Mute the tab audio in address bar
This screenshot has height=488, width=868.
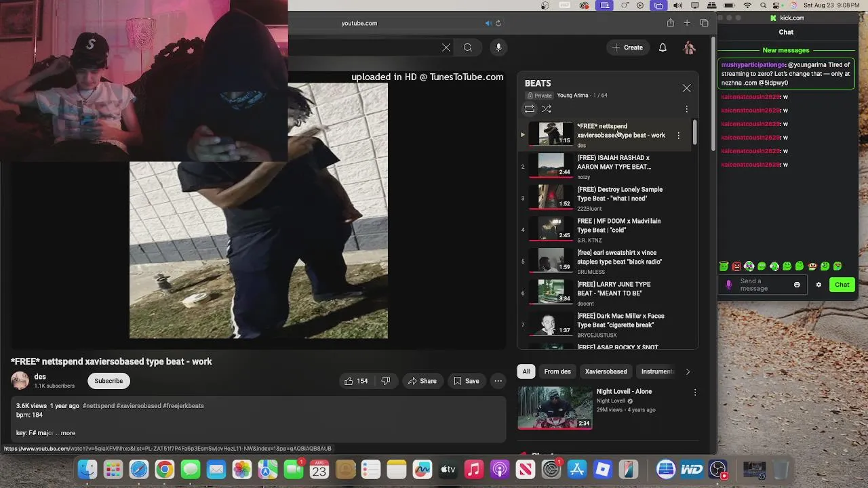pyautogui.click(x=488, y=23)
